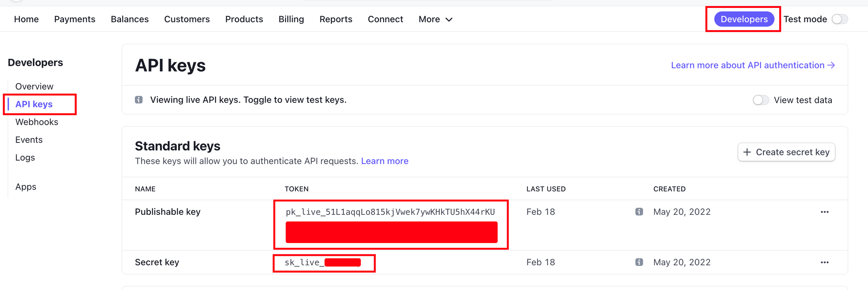868x290 pixels.
Task: Click Secret key name cell
Action: coord(157,262)
